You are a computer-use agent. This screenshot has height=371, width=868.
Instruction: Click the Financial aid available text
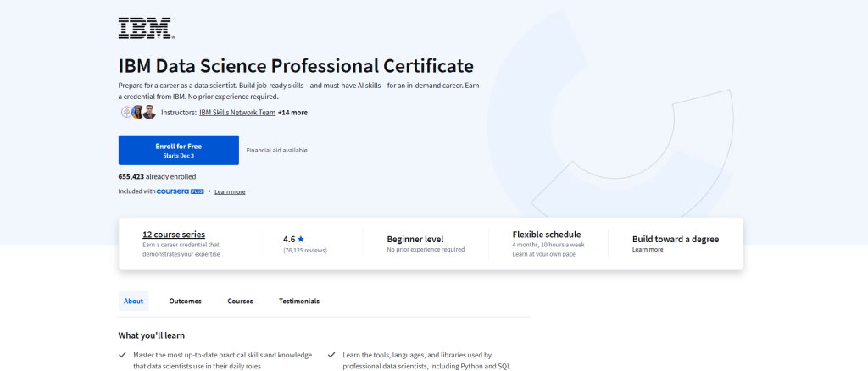tap(277, 151)
